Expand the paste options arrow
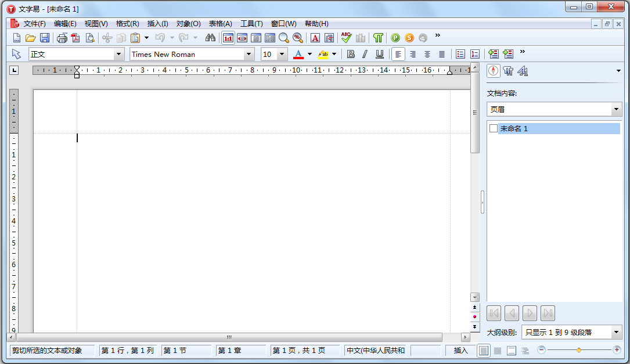 pyautogui.click(x=146, y=38)
